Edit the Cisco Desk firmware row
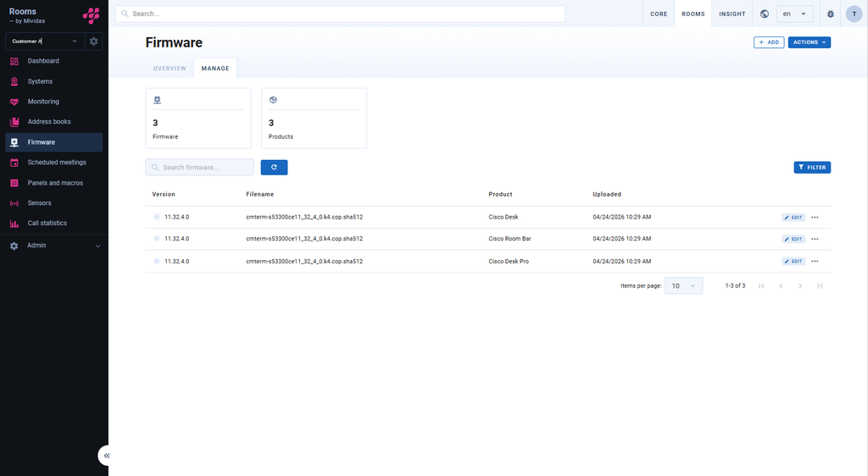 pyautogui.click(x=793, y=218)
